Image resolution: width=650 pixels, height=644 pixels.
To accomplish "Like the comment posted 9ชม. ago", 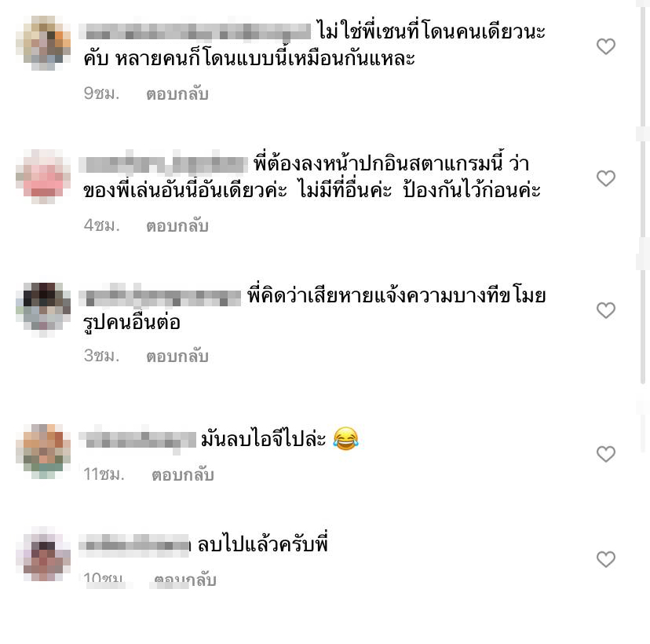I will [605, 46].
